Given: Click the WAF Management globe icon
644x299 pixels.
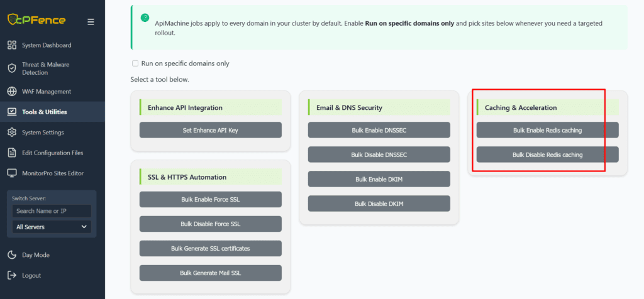Looking at the screenshot, I should (x=11, y=92).
